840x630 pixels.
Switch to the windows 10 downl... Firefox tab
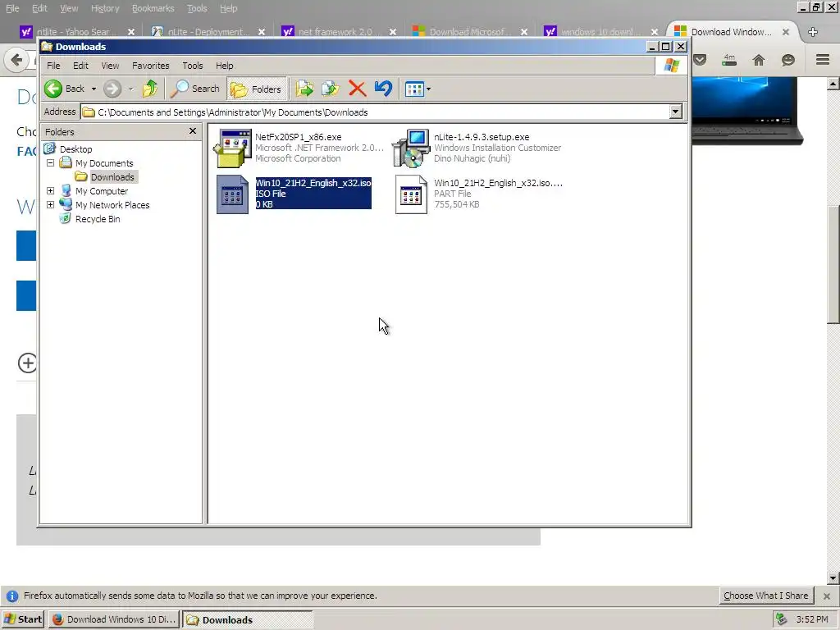pyautogui.click(x=600, y=32)
